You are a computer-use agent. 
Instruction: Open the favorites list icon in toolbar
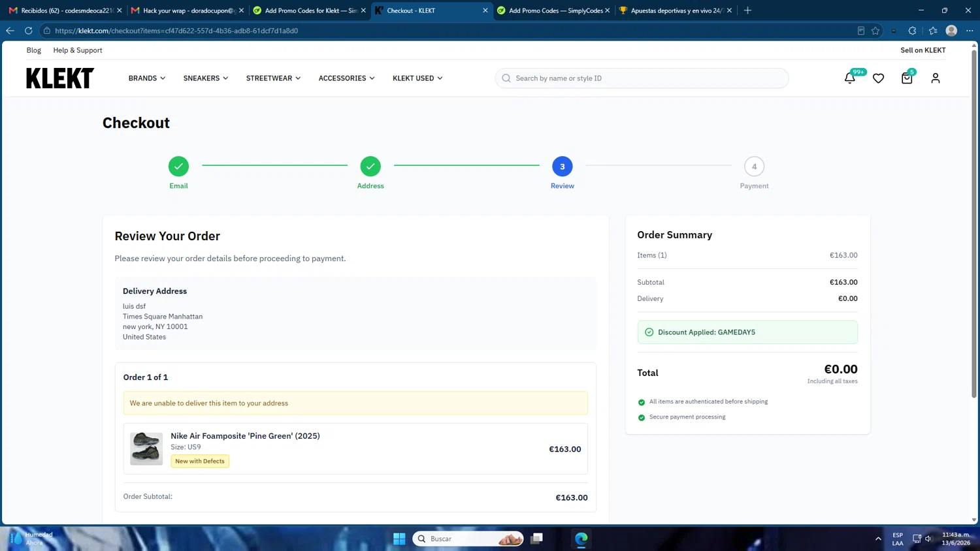click(x=933, y=31)
